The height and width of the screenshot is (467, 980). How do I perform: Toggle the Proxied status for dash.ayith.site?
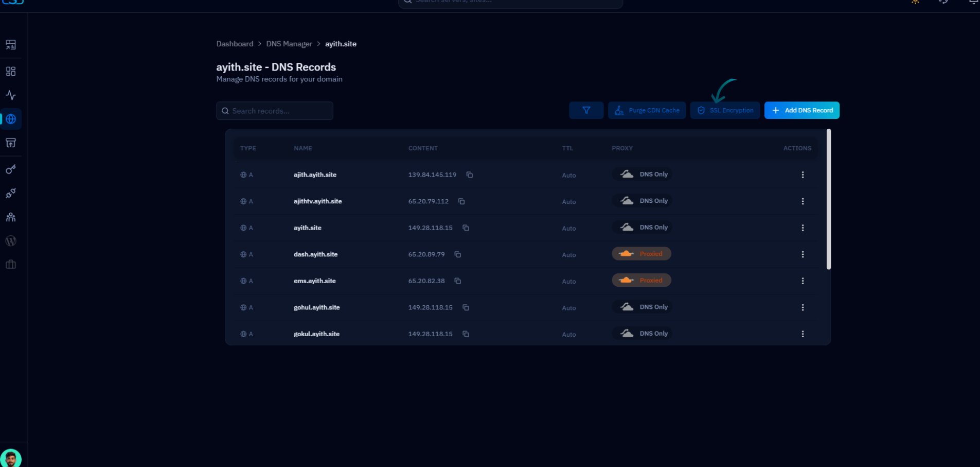click(x=642, y=254)
